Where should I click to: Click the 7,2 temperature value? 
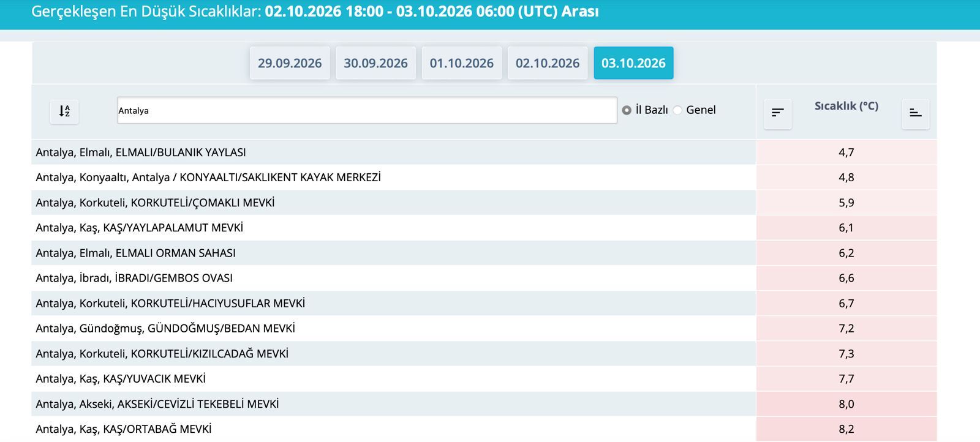click(846, 328)
